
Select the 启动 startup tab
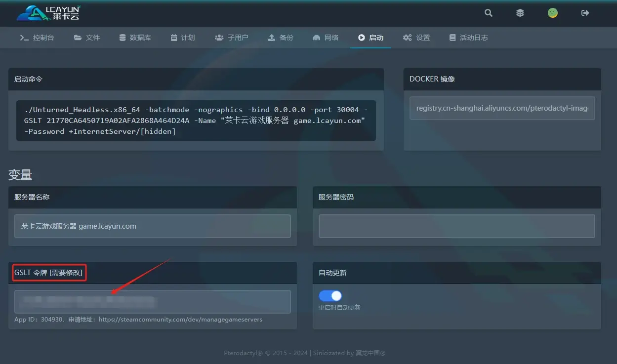[371, 38]
